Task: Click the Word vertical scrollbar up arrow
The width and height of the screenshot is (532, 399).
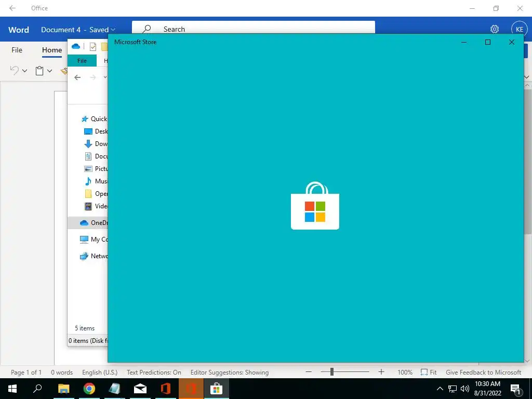Action: [528, 86]
